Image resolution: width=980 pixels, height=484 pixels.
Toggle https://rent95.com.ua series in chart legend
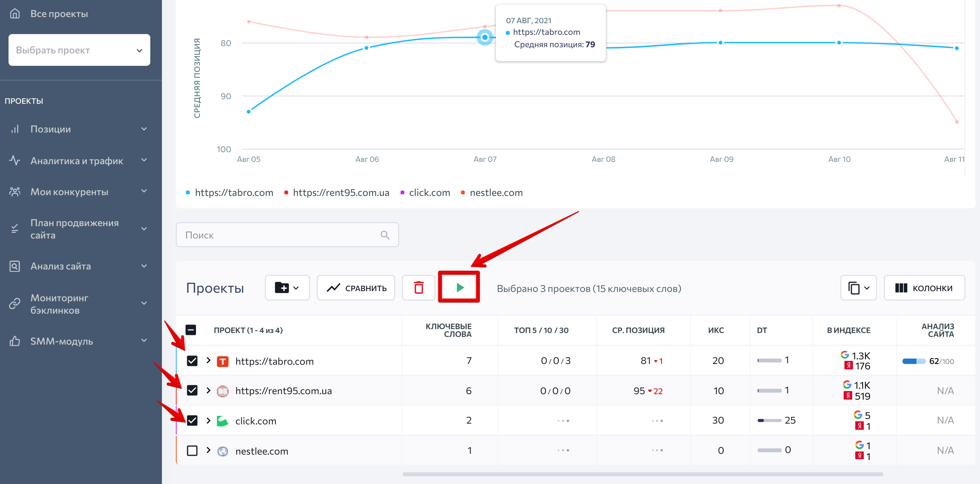click(336, 192)
